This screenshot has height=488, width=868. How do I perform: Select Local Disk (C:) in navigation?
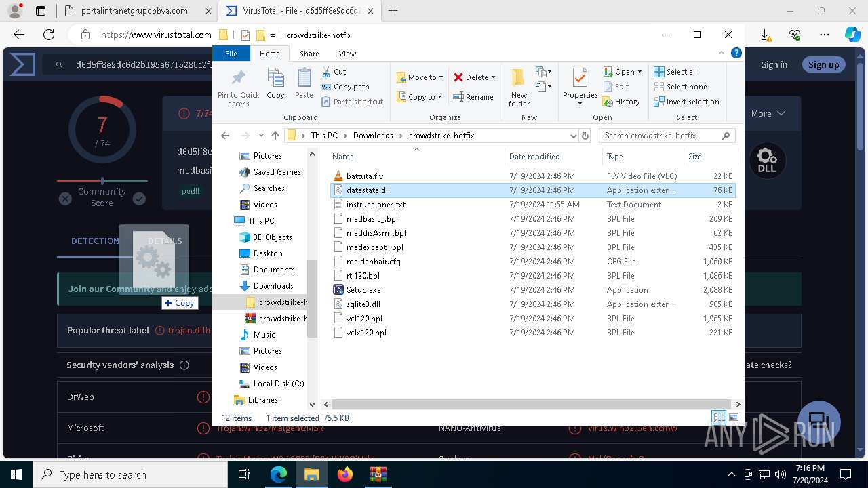click(x=278, y=384)
